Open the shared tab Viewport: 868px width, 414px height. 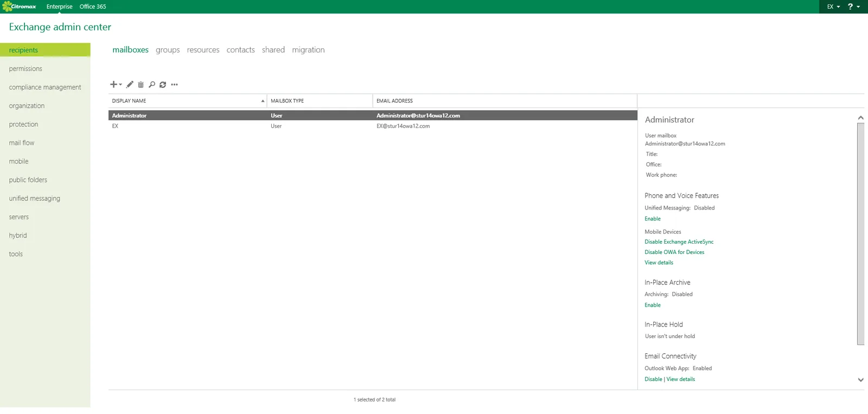pyautogui.click(x=273, y=50)
